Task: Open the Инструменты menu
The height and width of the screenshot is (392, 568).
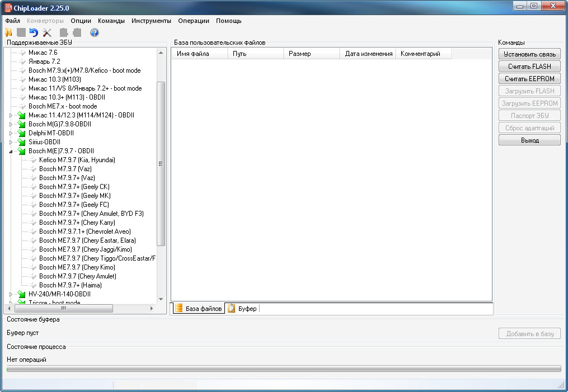Action: coord(151,21)
